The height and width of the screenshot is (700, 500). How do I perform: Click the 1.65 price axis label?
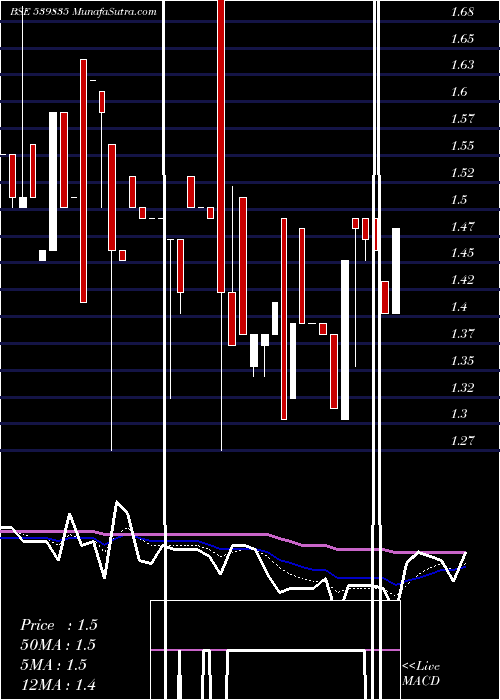pyautogui.click(x=462, y=38)
